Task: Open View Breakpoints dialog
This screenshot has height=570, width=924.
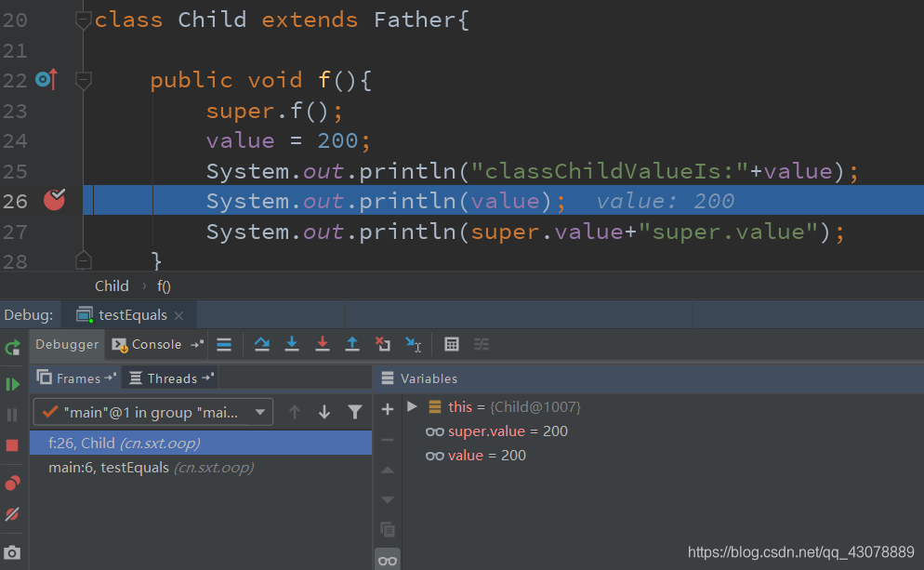Action: [12, 484]
